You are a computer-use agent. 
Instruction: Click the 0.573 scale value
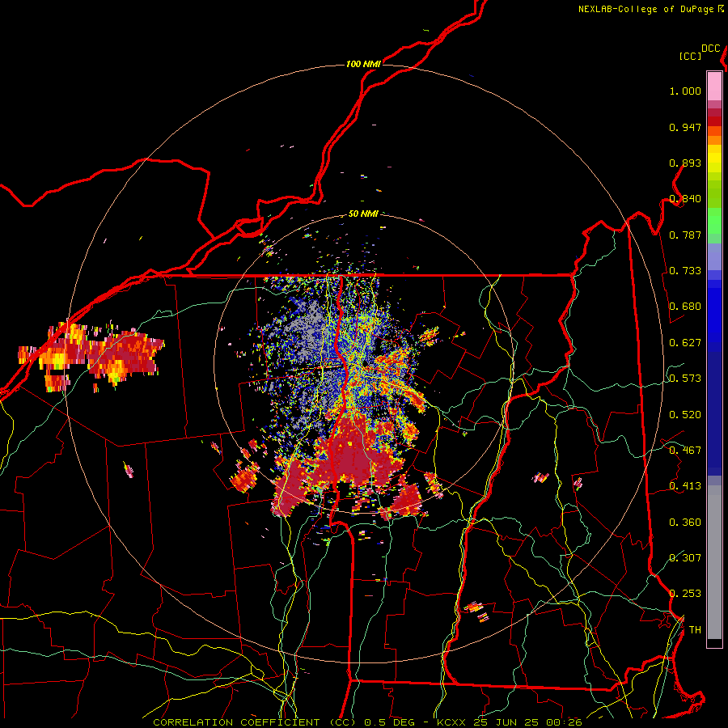point(685,379)
